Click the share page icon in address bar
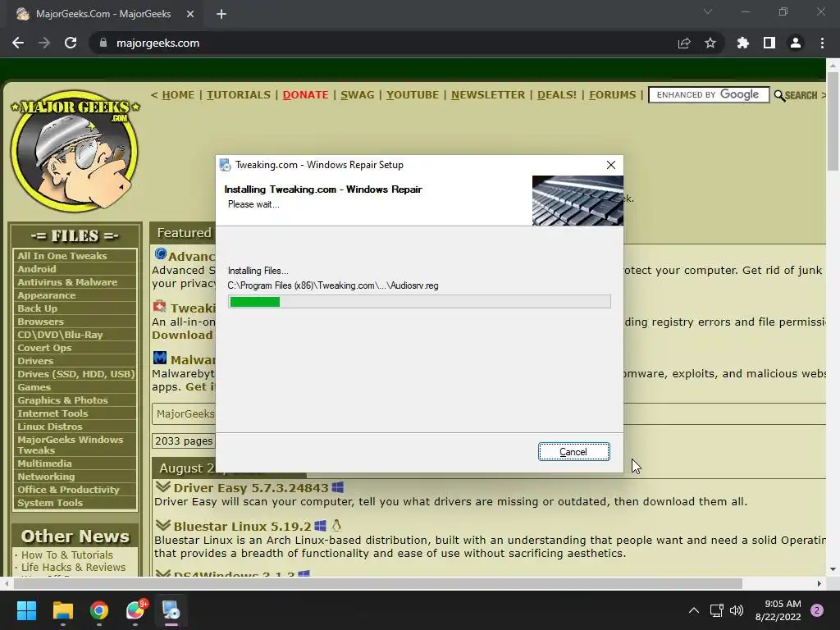Viewport: 840px width, 630px height. click(x=684, y=43)
